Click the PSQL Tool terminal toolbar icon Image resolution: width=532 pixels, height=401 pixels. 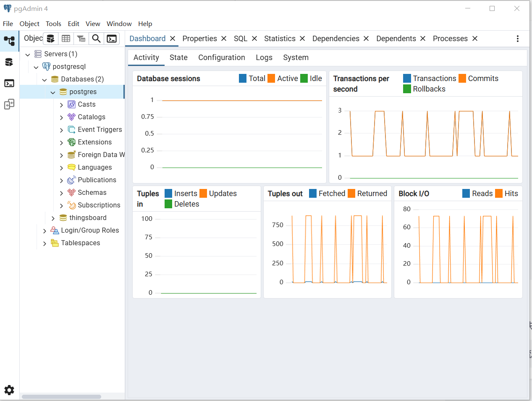[x=112, y=39]
